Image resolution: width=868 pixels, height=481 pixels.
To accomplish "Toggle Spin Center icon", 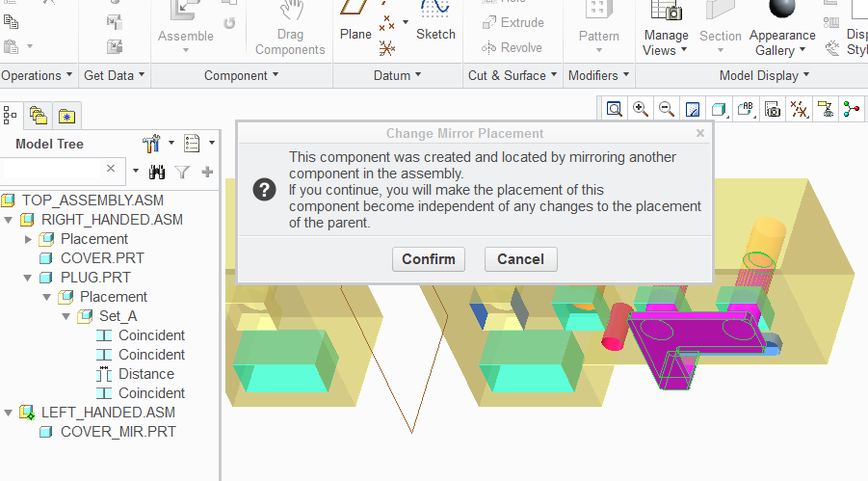I will click(852, 109).
